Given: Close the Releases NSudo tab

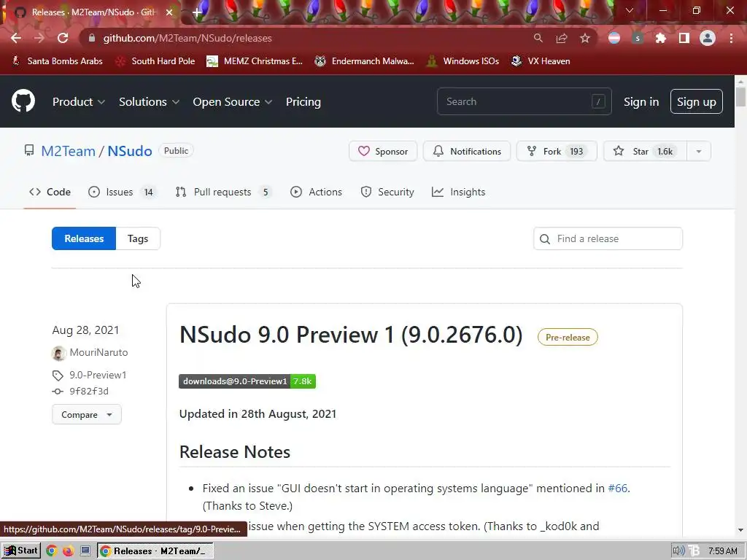Looking at the screenshot, I should click(x=169, y=12).
